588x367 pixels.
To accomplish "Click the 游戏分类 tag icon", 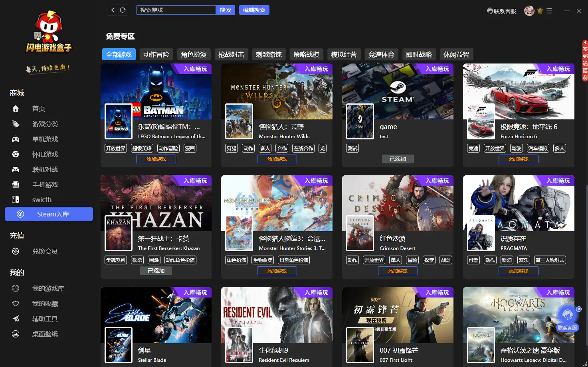I will click(x=16, y=124).
